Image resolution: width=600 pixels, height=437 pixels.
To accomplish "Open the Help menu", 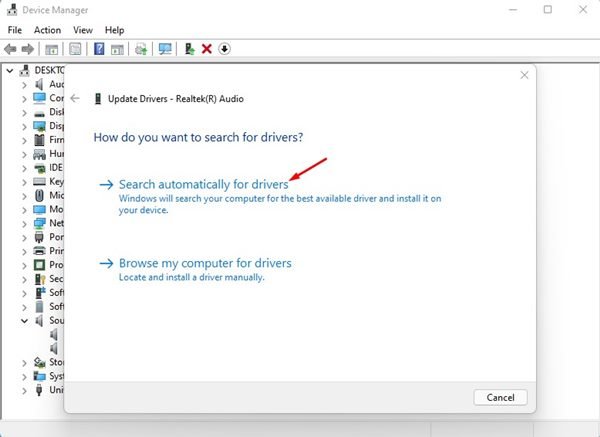I will (x=114, y=30).
